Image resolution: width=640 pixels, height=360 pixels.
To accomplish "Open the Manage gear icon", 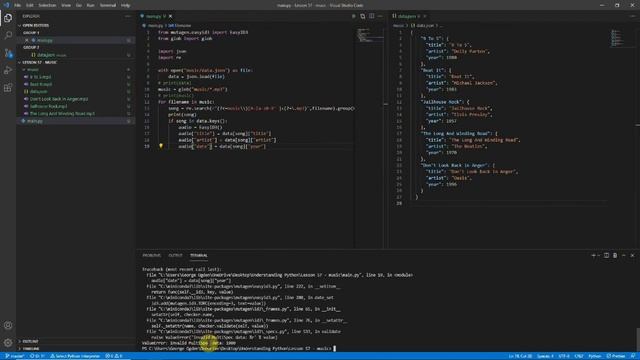I will click(x=8, y=342).
